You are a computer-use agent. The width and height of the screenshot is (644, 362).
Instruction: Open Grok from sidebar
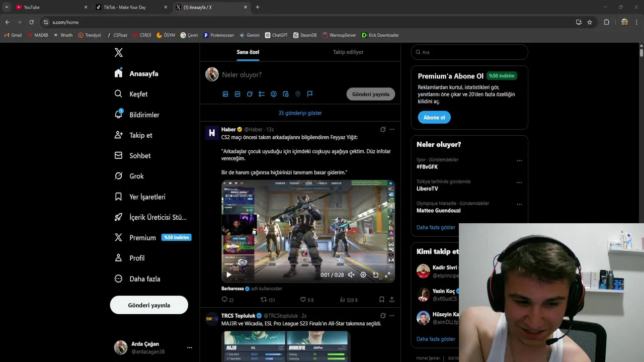[129, 176]
